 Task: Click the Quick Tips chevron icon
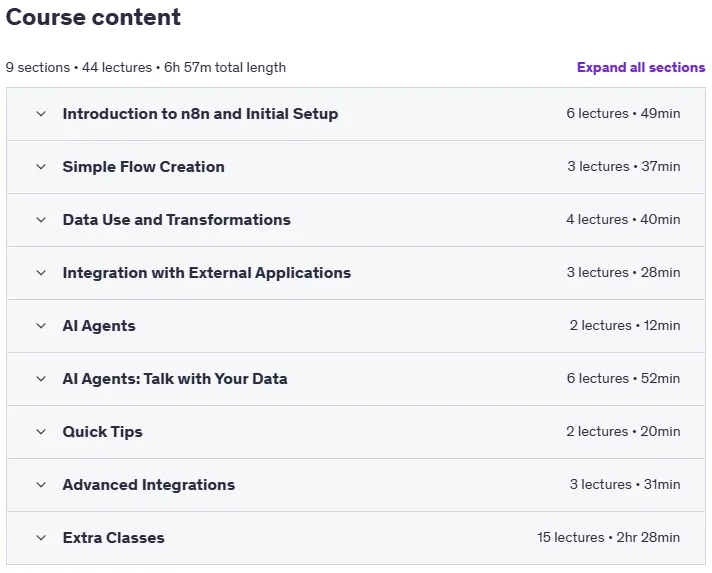tap(41, 432)
